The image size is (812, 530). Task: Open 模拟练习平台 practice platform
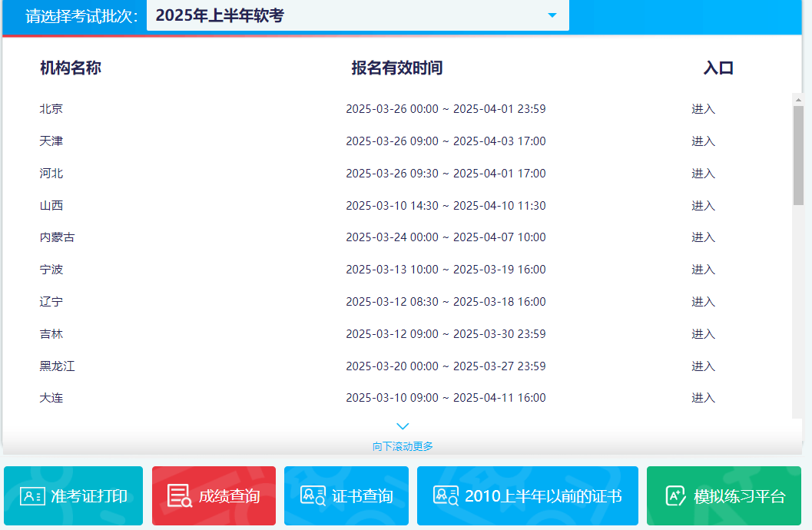pyautogui.click(x=724, y=496)
